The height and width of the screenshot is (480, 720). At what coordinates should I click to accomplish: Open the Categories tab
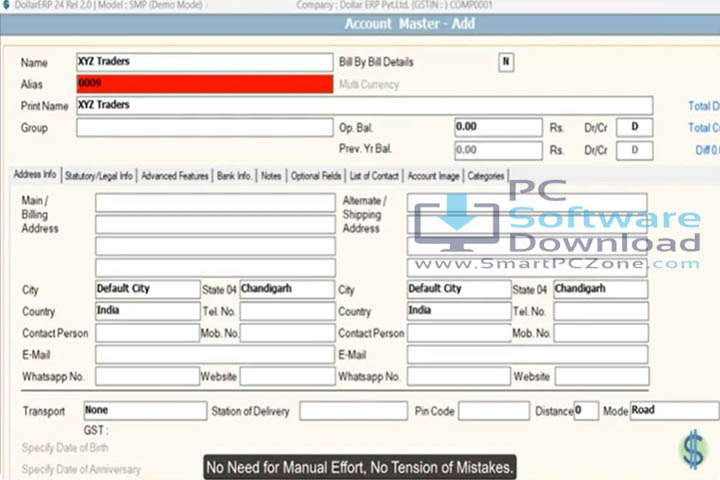[x=486, y=176]
